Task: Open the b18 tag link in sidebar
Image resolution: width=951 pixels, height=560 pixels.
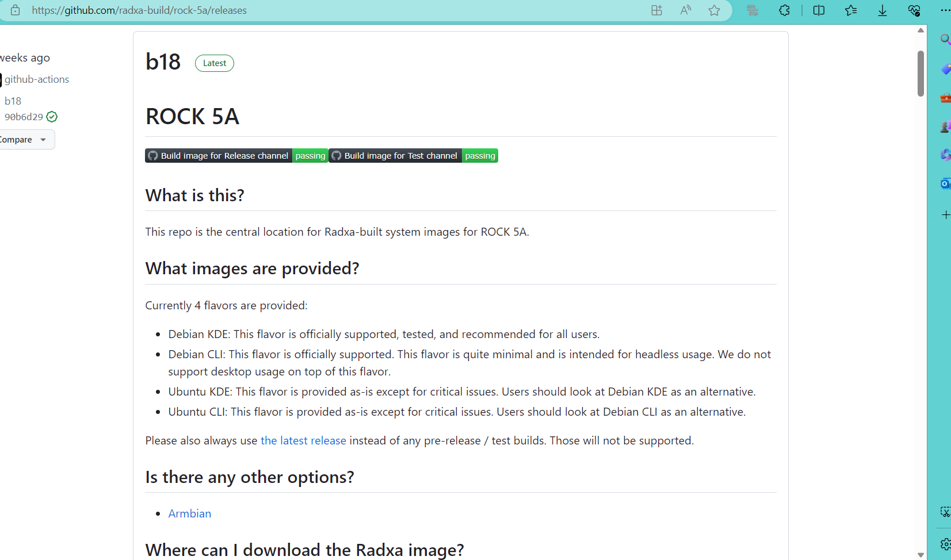Action: point(13,101)
